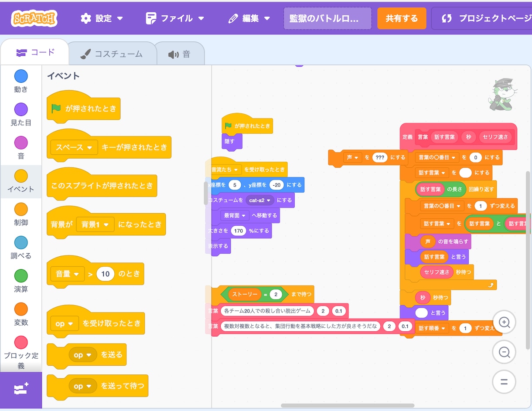The height and width of the screenshot is (411, 532).
Task: Select the ブロック定義 My Blocks category
Action: [x=21, y=353]
